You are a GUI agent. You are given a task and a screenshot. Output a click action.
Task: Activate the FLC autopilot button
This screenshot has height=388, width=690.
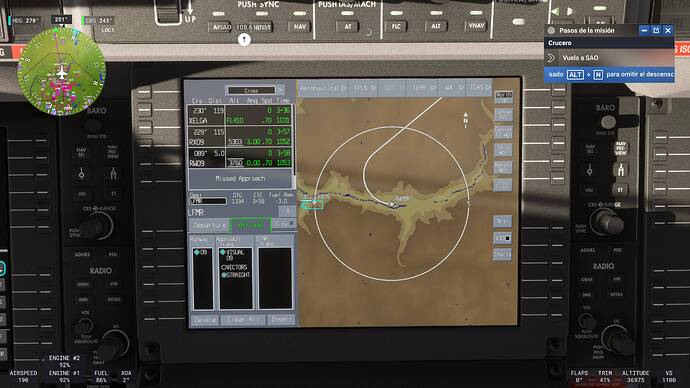pos(396,27)
